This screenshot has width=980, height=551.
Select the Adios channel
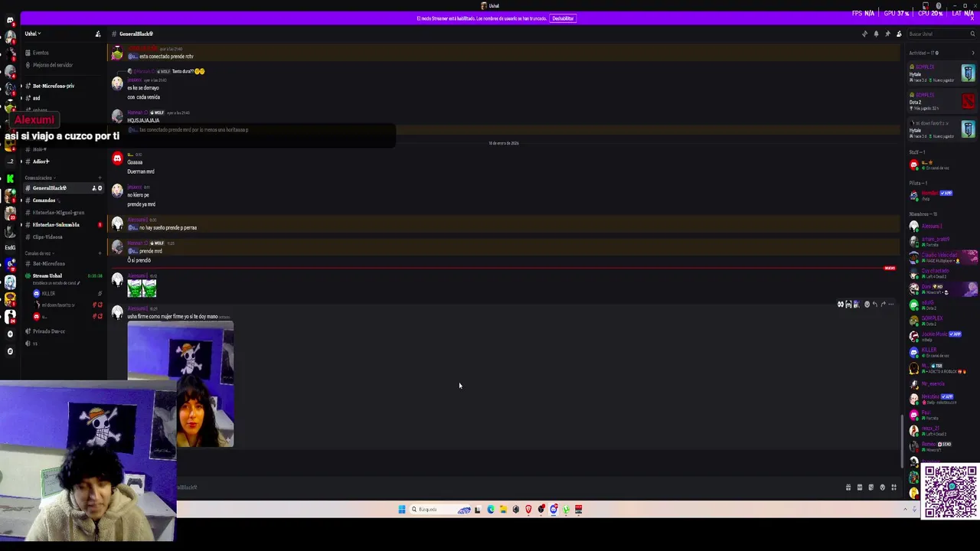(41, 161)
